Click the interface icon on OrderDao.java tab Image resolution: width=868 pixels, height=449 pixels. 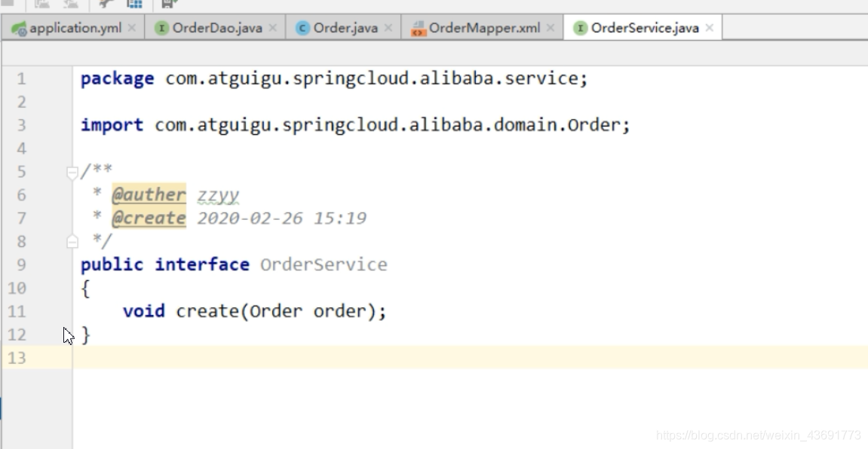[x=161, y=28]
